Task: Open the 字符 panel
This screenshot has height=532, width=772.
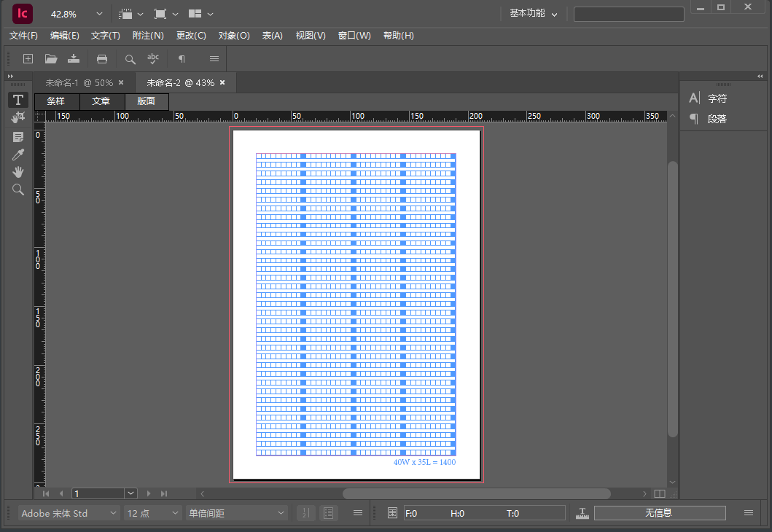Action: [717, 98]
